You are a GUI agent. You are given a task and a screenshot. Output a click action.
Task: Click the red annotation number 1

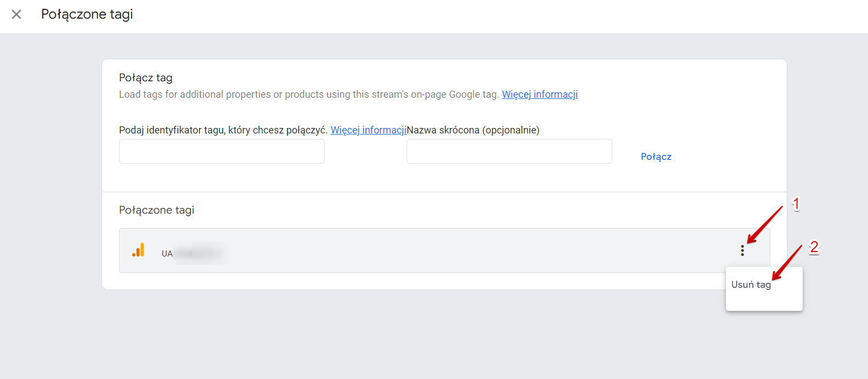pyautogui.click(x=796, y=204)
